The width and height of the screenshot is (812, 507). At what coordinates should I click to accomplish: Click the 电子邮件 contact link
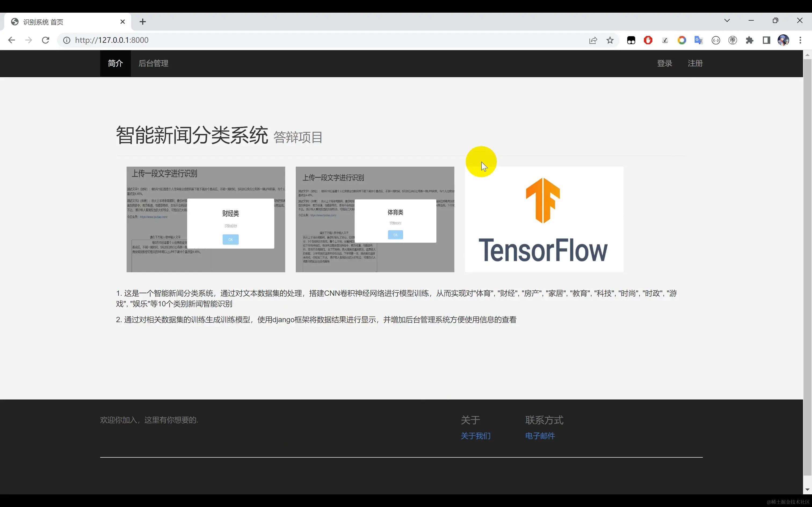click(x=539, y=436)
